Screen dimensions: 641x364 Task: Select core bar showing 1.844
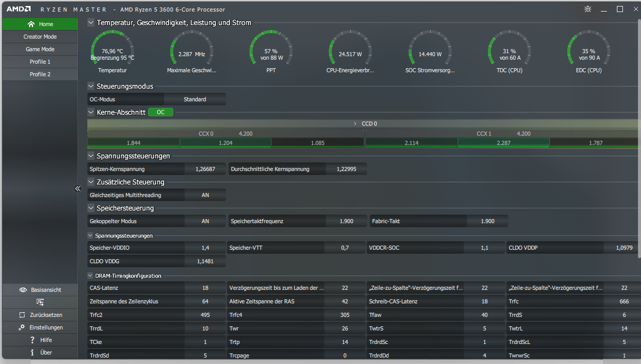tap(134, 143)
